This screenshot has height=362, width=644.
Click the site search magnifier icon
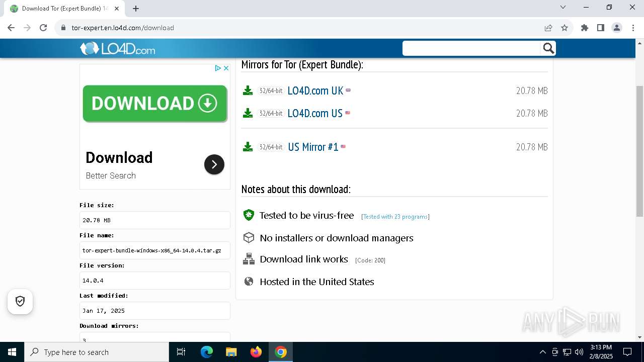pyautogui.click(x=548, y=48)
